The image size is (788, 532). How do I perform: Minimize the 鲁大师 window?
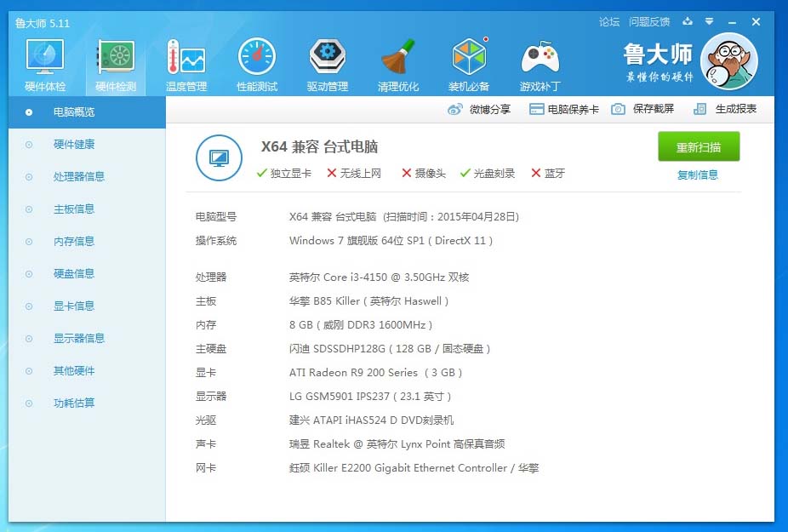coord(732,22)
